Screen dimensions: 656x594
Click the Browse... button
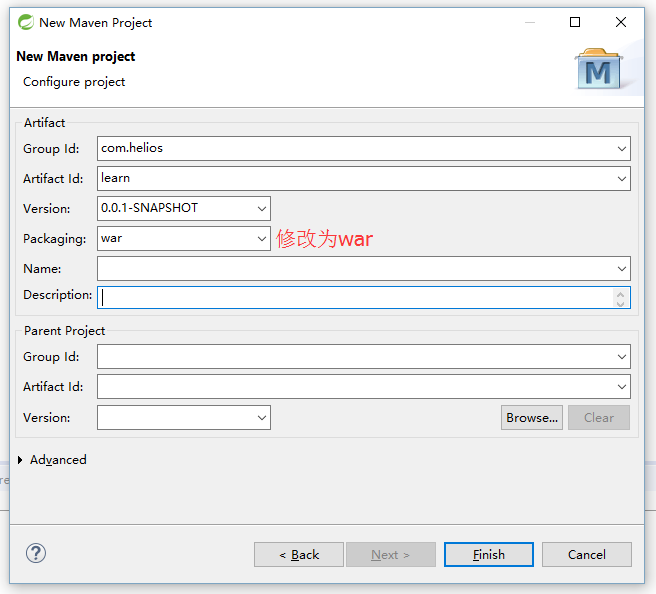pos(532,417)
